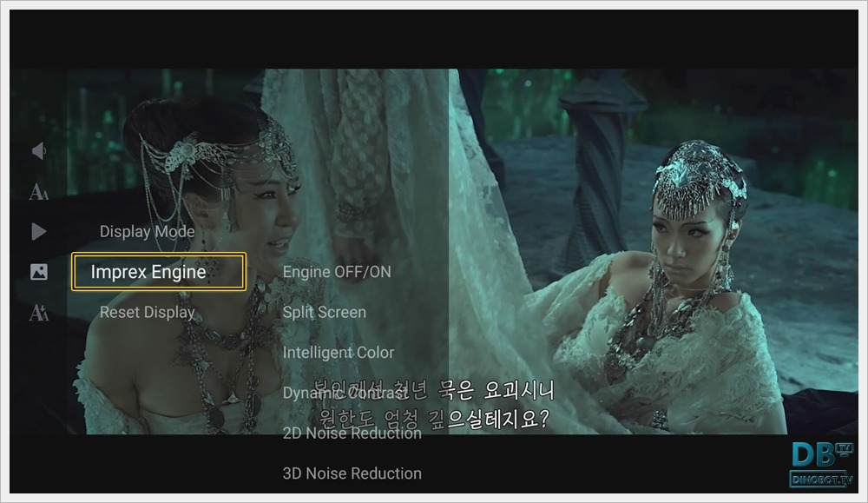Open the subtitle font settings icon

coord(39,192)
